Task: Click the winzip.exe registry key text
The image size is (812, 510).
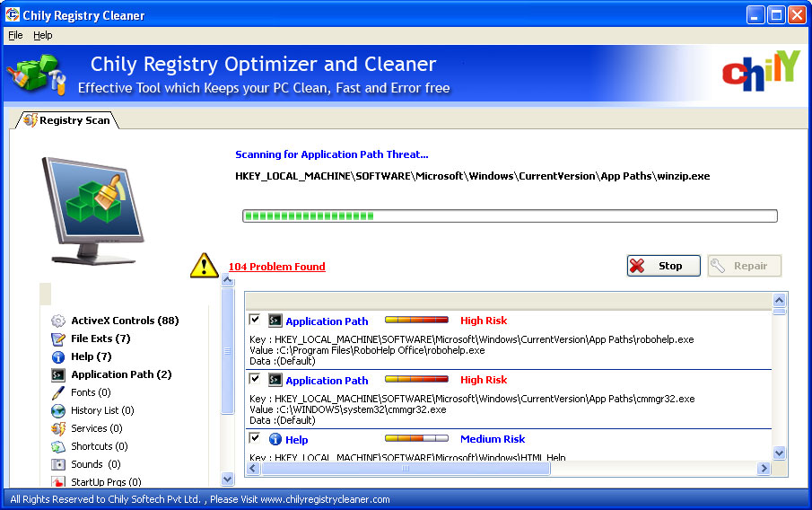Action: (472, 176)
